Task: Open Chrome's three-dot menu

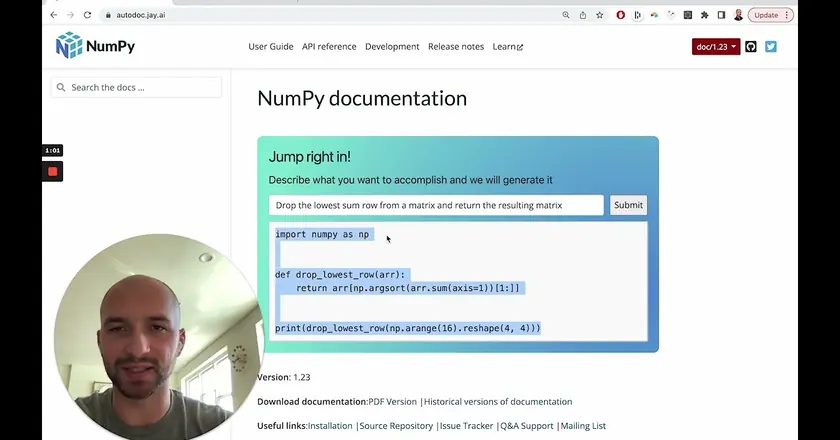Action: point(786,15)
